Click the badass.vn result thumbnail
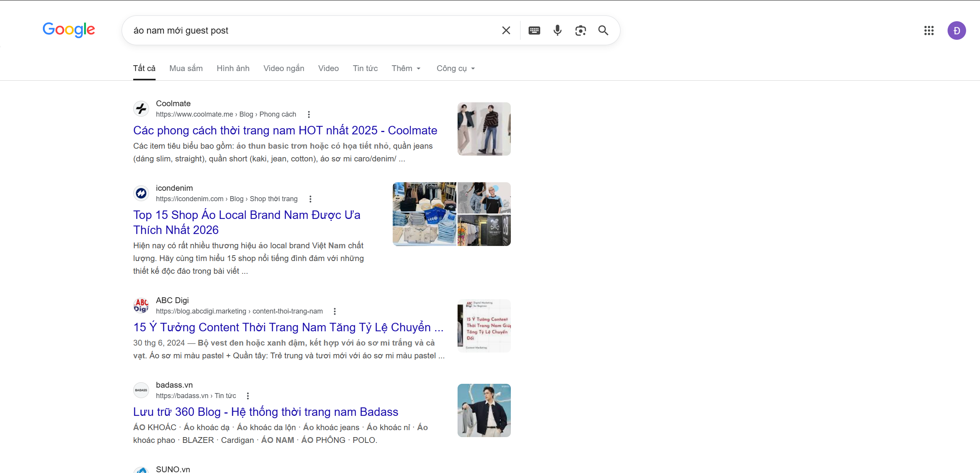 click(x=484, y=410)
